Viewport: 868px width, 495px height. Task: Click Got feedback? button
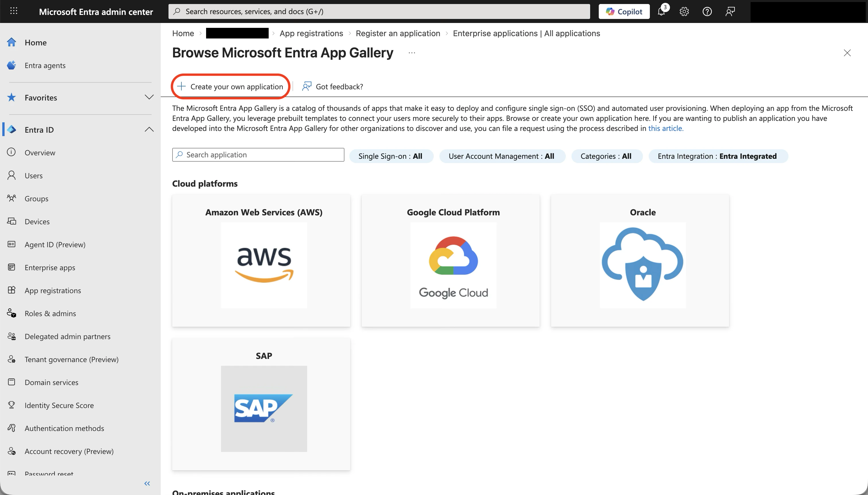click(x=333, y=86)
